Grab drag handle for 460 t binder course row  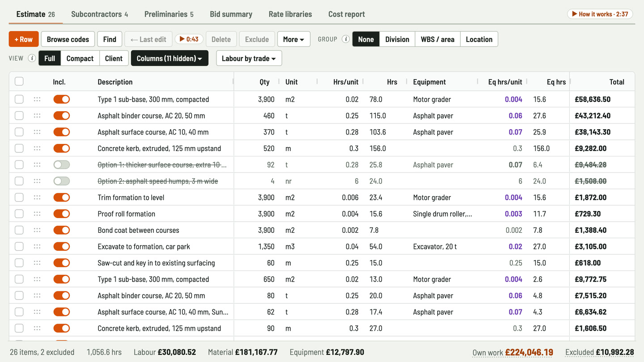(x=37, y=116)
